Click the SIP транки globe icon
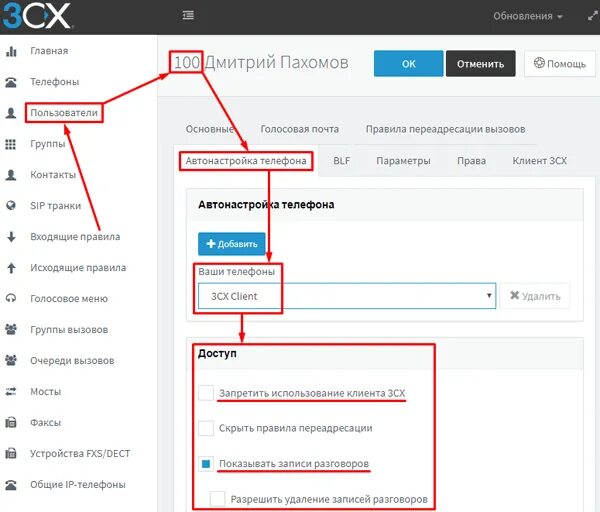This screenshot has width=600, height=512. pos(11,205)
